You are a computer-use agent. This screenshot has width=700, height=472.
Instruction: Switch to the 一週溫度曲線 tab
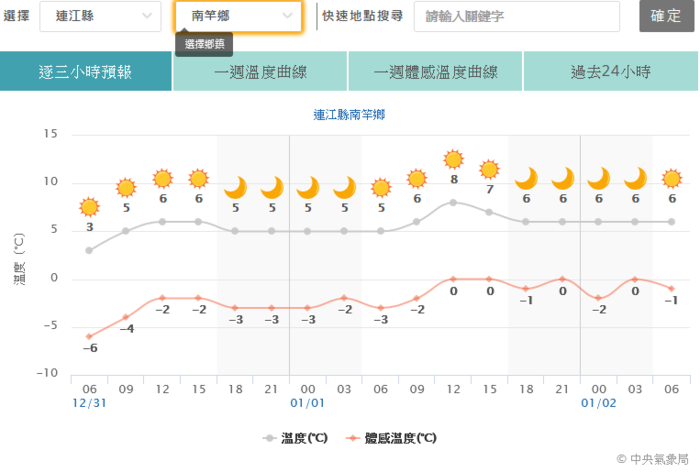coord(260,71)
